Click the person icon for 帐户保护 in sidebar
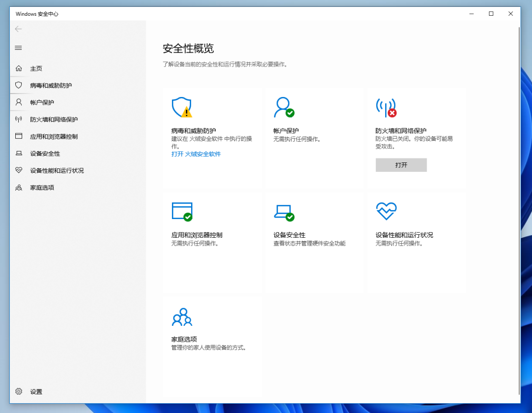 click(19, 102)
